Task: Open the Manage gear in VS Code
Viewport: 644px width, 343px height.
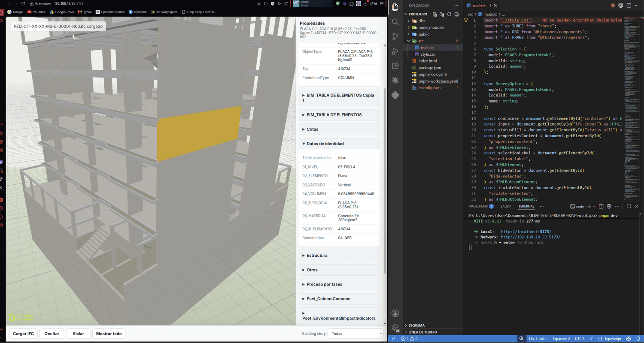Action: [x=395, y=328]
